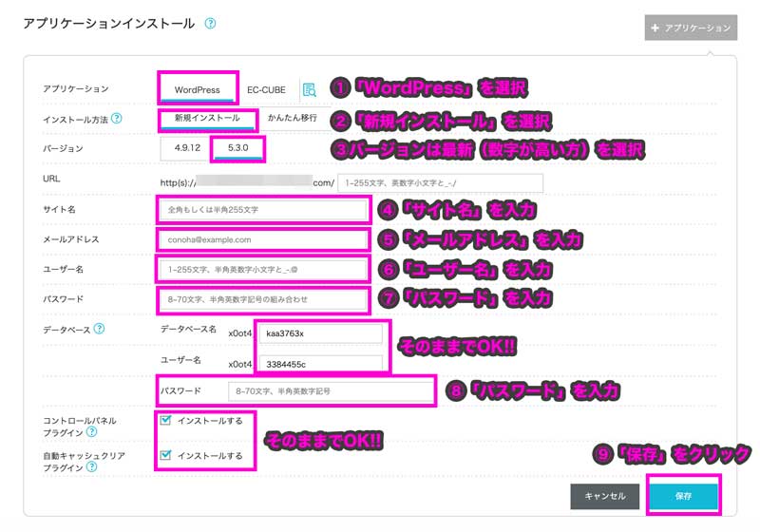Focus the サイト名 input field
The height and width of the screenshot is (532, 760).
pyautogui.click(x=263, y=210)
